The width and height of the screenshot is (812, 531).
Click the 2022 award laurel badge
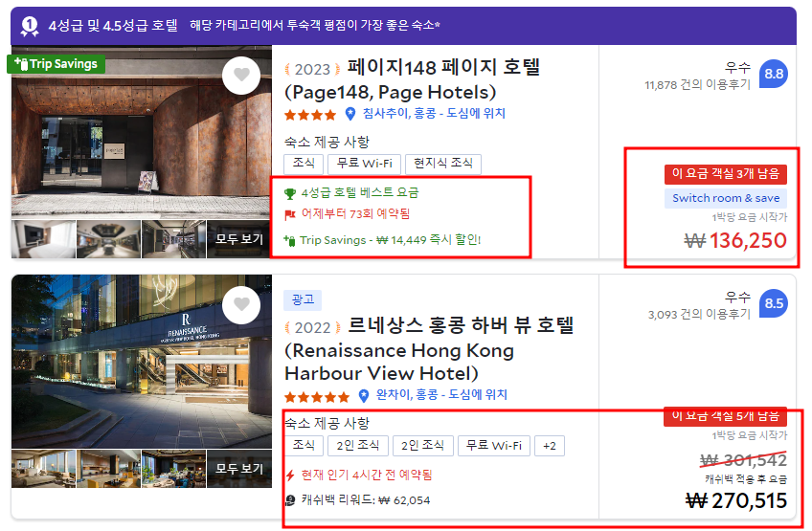click(x=312, y=328)
